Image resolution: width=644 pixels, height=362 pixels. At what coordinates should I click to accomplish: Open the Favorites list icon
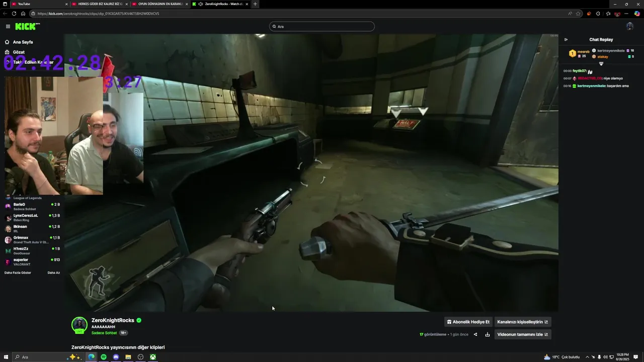(x=608, y=14)
